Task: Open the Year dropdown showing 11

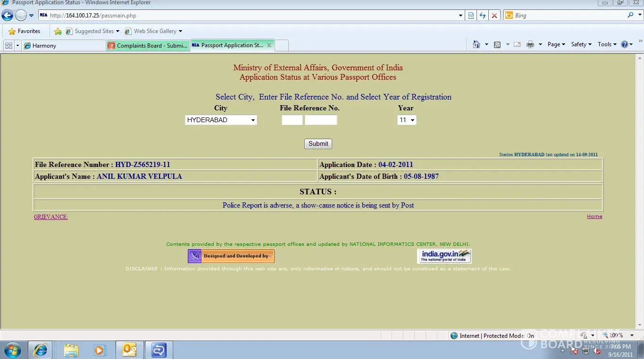Action: click(x=407, y=120)
